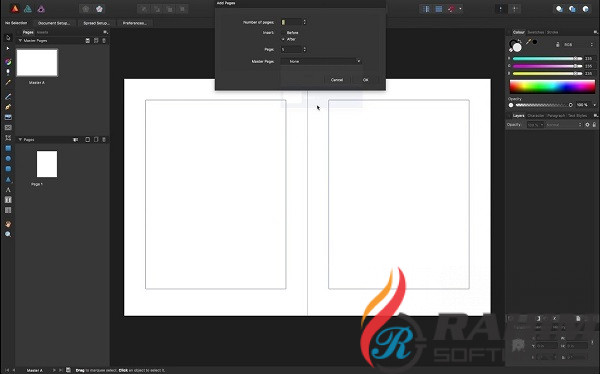Choose the After insert radio option
The image size is (600, 374).
tap(284, 39)
